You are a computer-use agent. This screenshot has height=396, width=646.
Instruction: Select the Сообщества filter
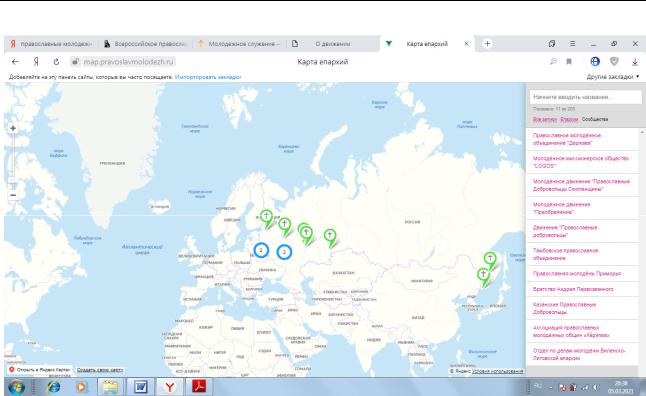tap(595, 119)
